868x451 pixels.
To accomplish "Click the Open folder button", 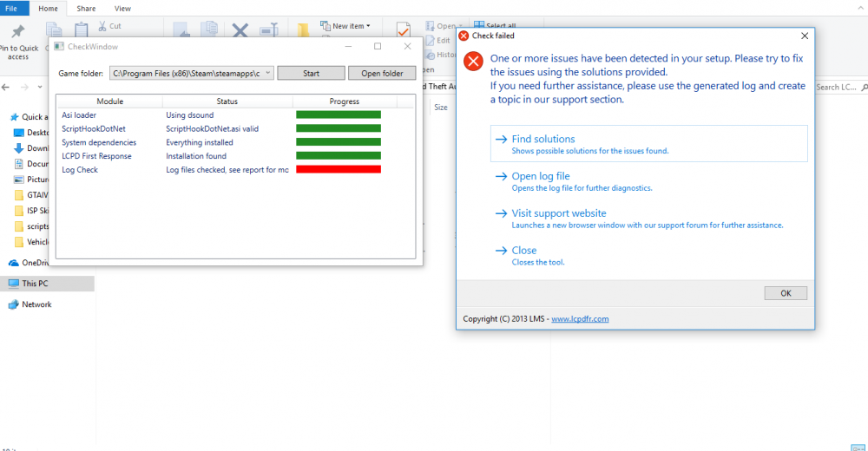I will pos(382,73).
